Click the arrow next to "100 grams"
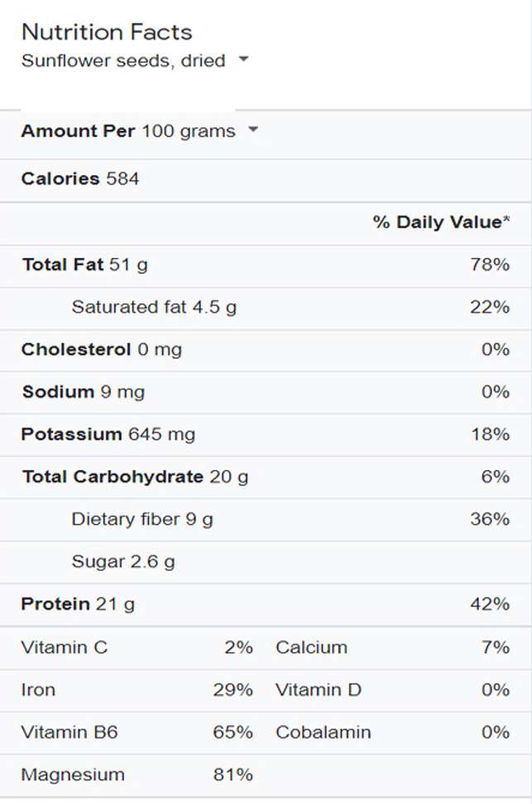Screen dimensions: 532x804 (253, 130)
